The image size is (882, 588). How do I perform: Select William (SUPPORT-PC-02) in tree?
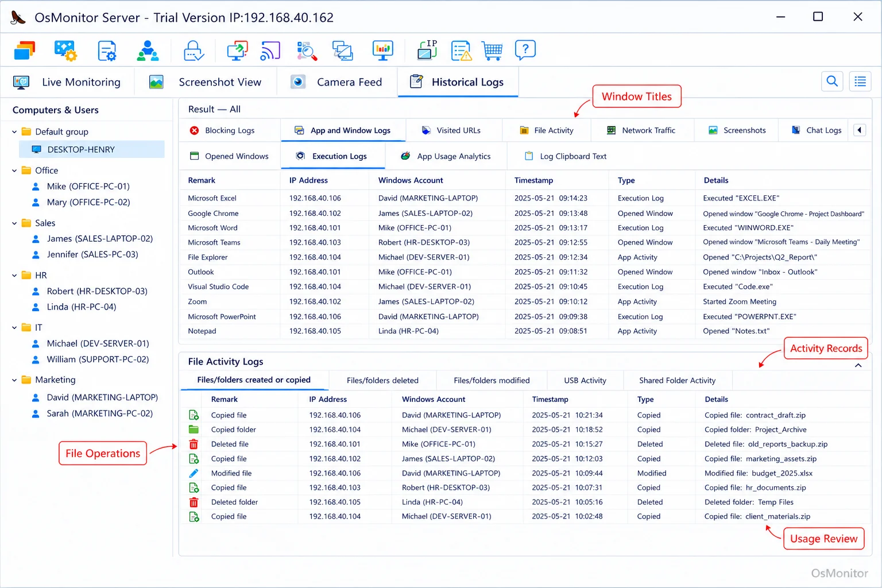pyautogui.click(x=98, y=359)
